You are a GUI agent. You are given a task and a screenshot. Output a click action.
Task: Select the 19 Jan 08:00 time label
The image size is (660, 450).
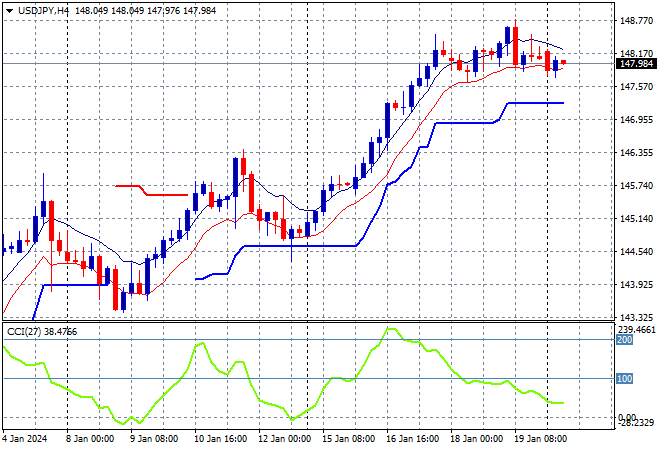pyautogui.click(x=541, y=439)
